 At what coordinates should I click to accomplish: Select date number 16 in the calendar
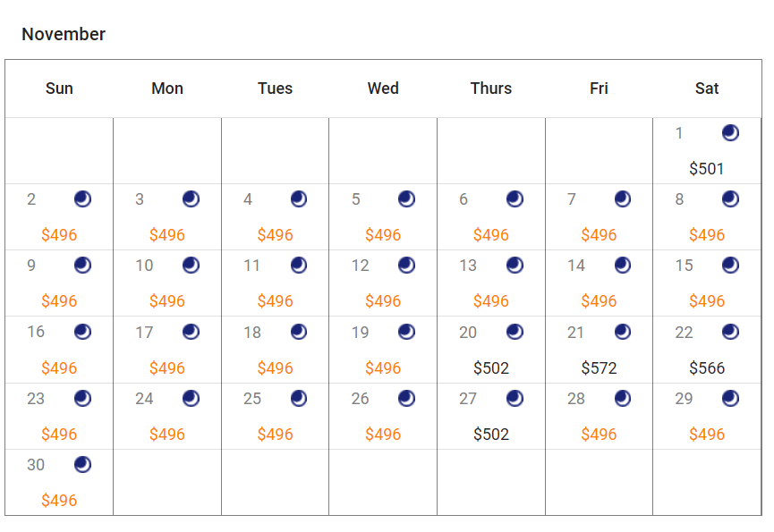tap(36, 332)
